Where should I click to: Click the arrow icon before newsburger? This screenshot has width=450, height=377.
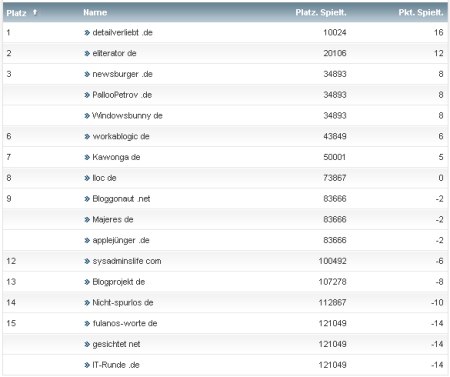87,74
